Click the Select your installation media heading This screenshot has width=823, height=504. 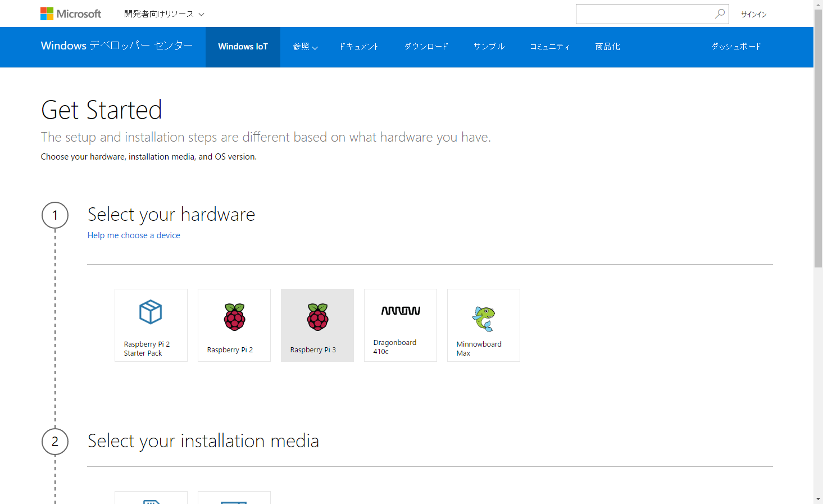pos(203,441)
